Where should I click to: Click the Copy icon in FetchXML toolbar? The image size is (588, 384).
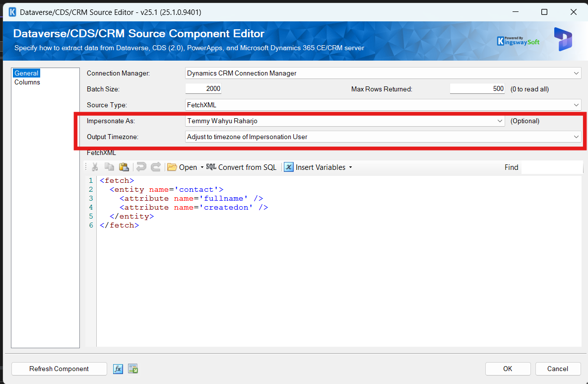pyautogui.click(x=109, y=167)
